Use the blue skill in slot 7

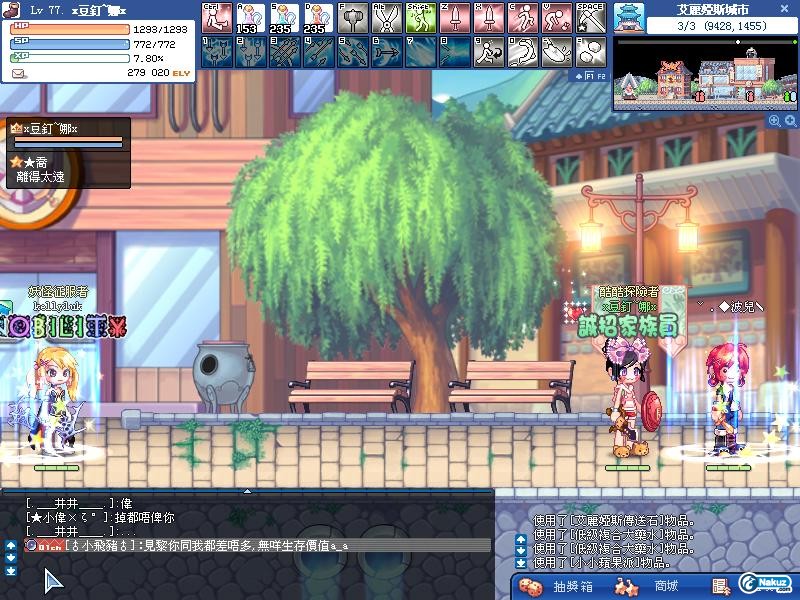421,52
